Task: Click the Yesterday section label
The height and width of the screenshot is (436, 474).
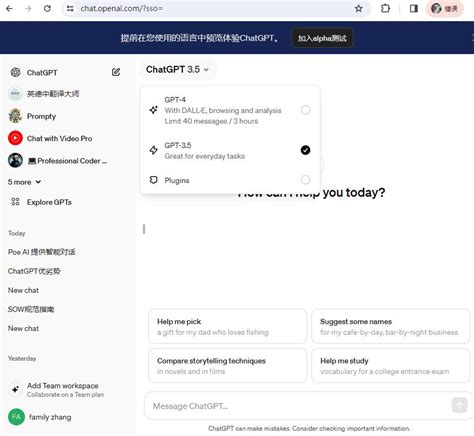Action: point(22,359)
